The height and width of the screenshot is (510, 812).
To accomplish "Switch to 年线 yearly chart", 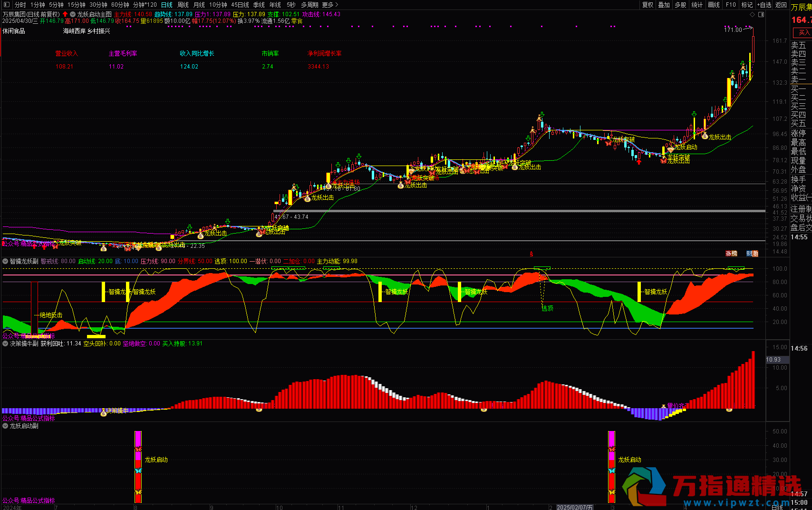I will pyautogui.click(x=275, y=5).
